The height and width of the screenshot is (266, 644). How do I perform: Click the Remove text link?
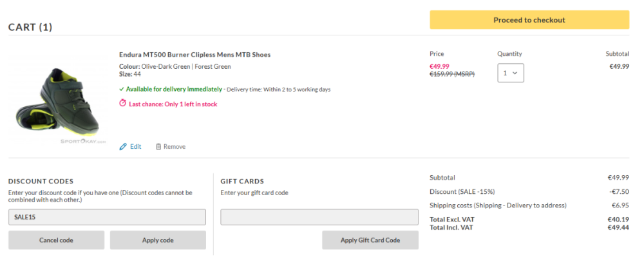point(174,147)
